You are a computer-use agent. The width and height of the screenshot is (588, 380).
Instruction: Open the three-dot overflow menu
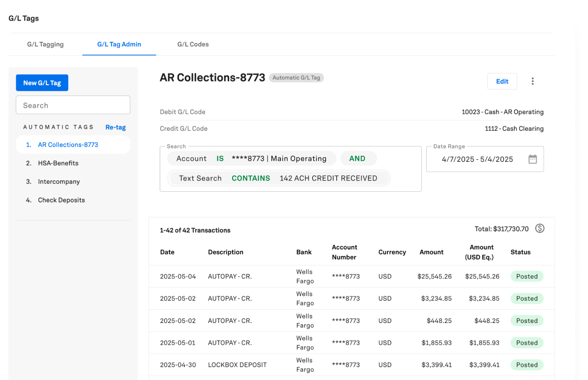(533, 81)
